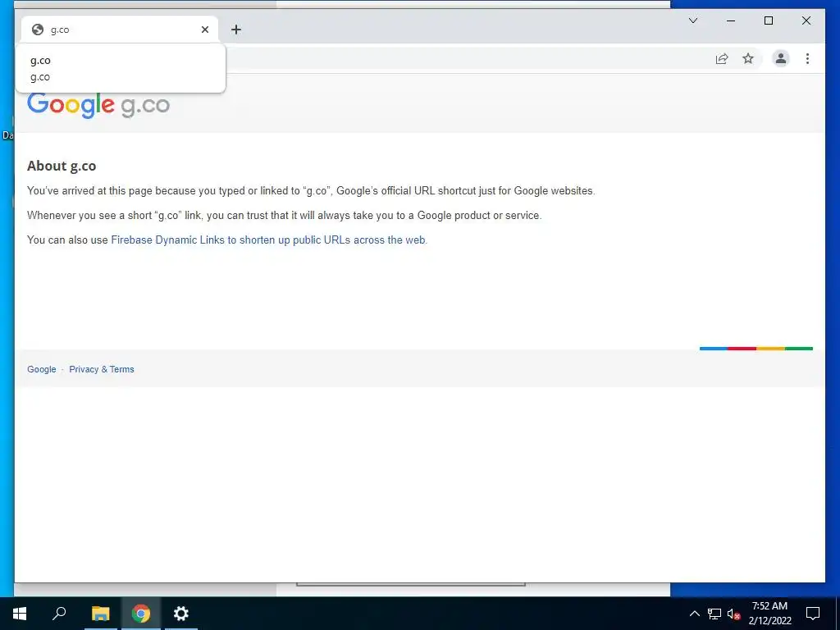Open Settings gear in taskbar
Image resolution: width=840 pixels, height=630 pixels.
coord(181,613)
